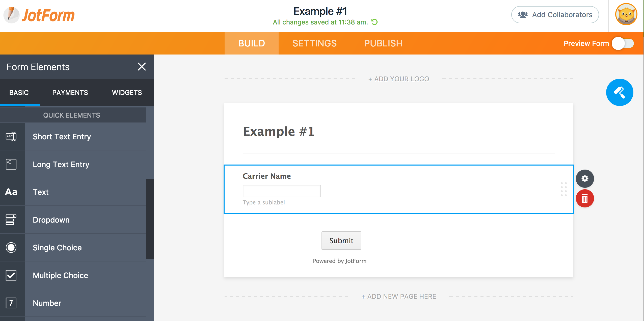Viewport: 644px width, 321px height.
Task: Click the gear settings icon on field
Action: 585,178
